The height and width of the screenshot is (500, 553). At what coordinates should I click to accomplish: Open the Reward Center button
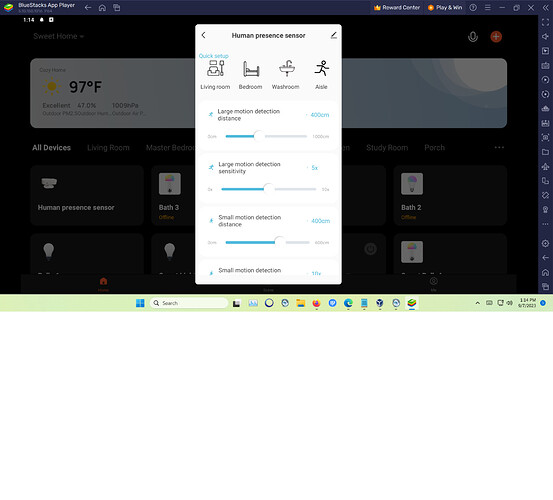397,7
